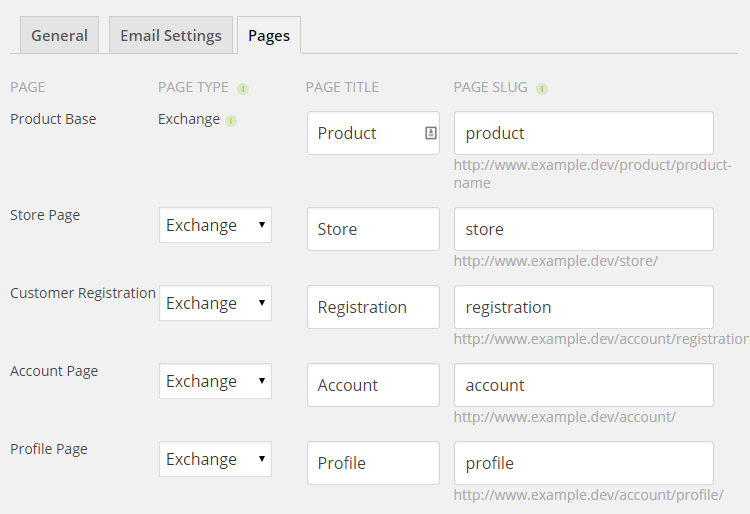Click the account/registration URL text
This screenshot has height=514, width=750.
[601, 339]
